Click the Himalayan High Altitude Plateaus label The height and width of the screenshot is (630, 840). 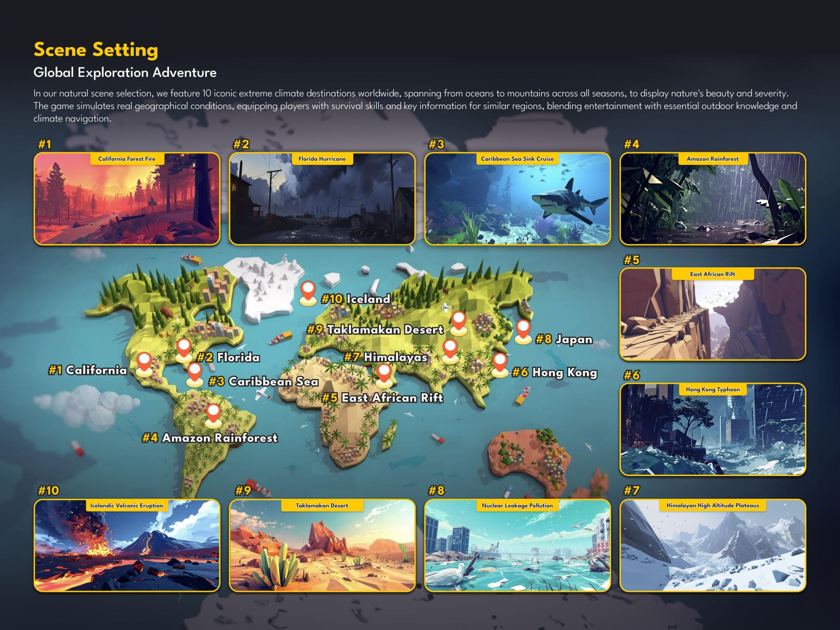coord(712,506)
